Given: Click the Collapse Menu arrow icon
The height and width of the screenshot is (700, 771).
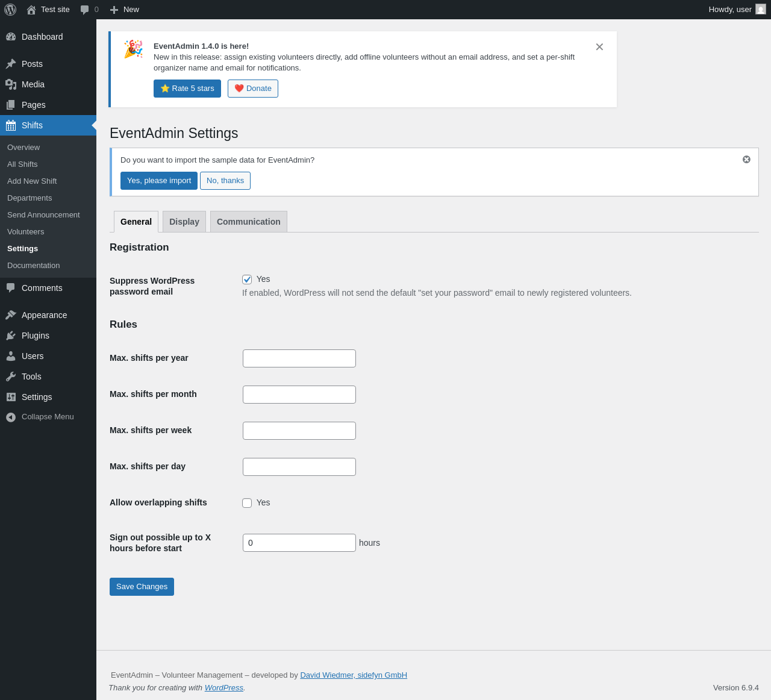Looking at the screenshot, I should coord(11,417).
